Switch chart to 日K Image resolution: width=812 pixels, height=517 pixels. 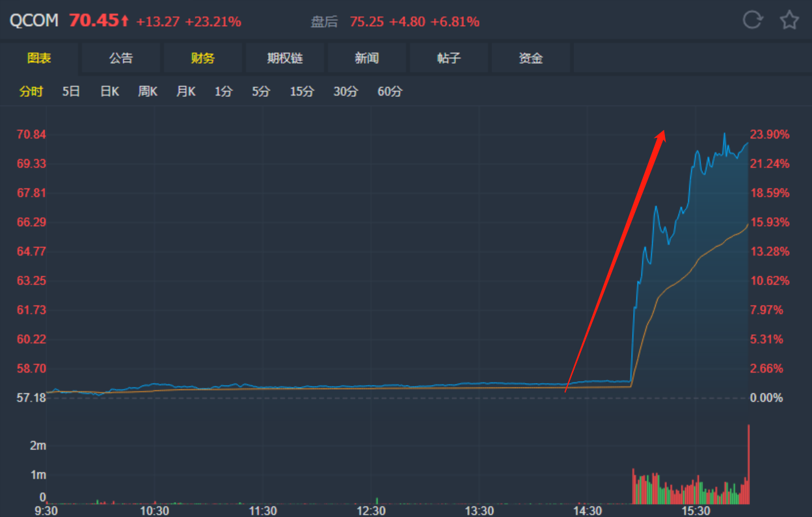point(109,92)
